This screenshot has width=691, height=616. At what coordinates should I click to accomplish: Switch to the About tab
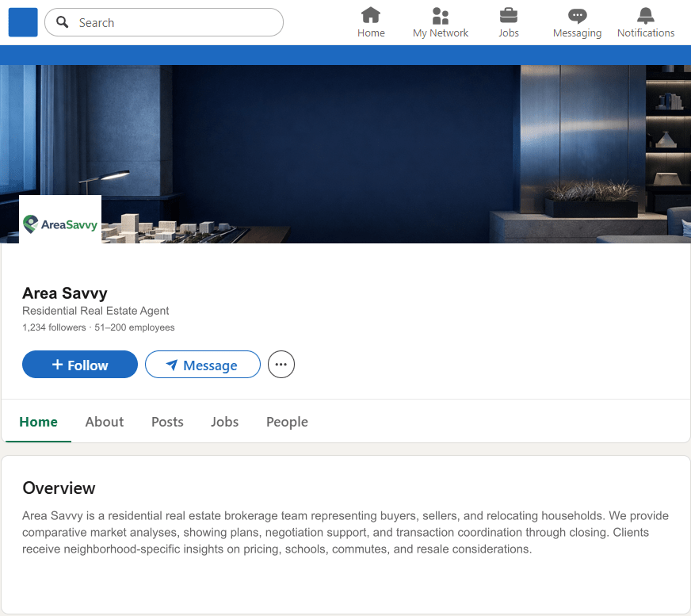click(105, 422)
